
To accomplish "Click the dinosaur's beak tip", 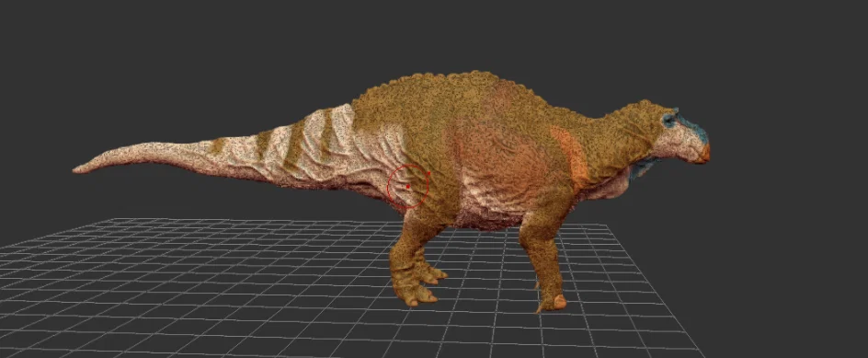I will point(705,153).
